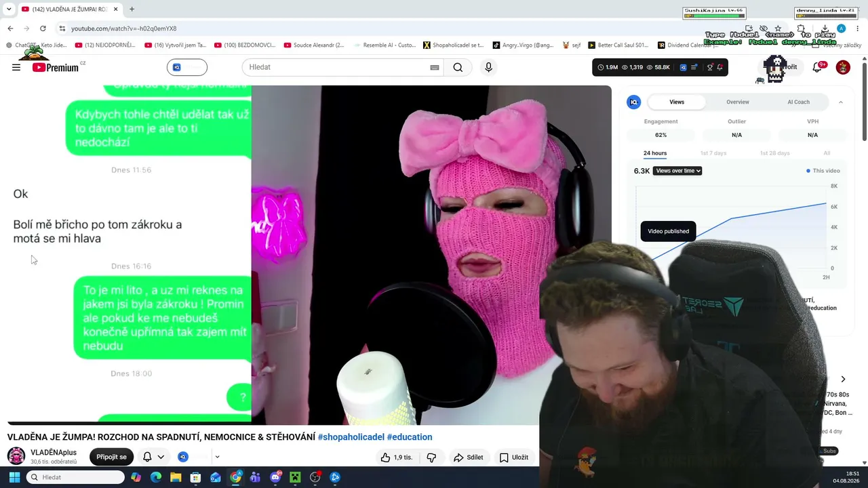Toggle the vidIQ button beside the channel bell
Screen dimensions: 868x488
(183, 457)
